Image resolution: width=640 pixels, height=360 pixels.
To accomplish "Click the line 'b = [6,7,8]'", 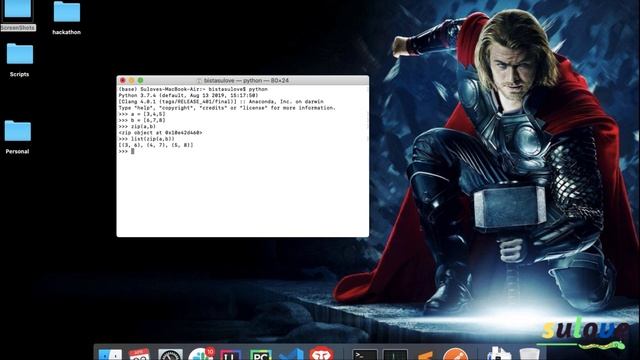I will pos(142,120).
